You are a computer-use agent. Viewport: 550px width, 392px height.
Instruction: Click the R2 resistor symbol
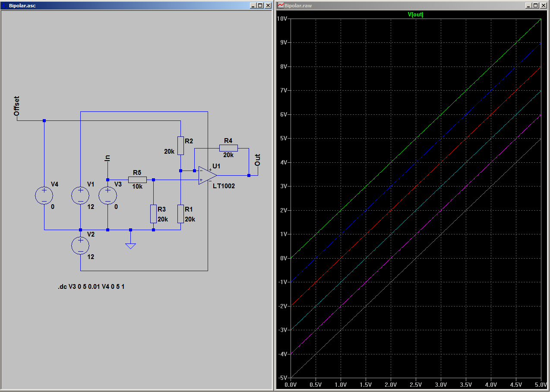click(x=180, y=145)
